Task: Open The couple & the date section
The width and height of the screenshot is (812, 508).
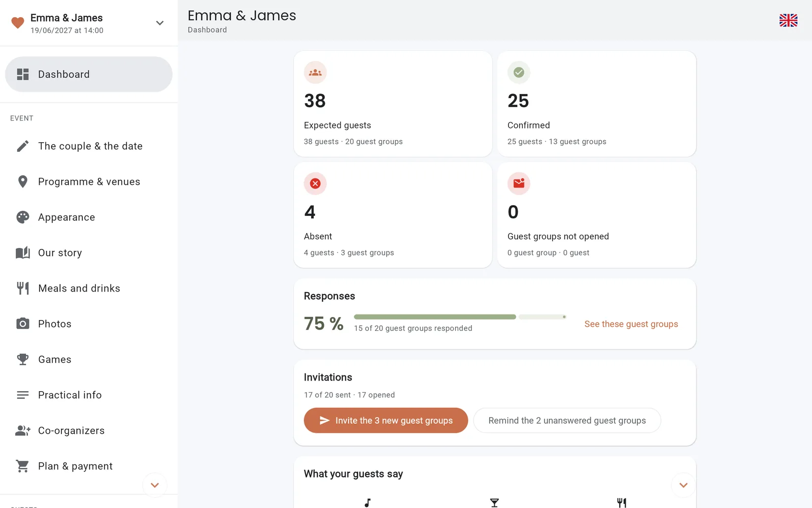Action: click(x=89, y=146)
